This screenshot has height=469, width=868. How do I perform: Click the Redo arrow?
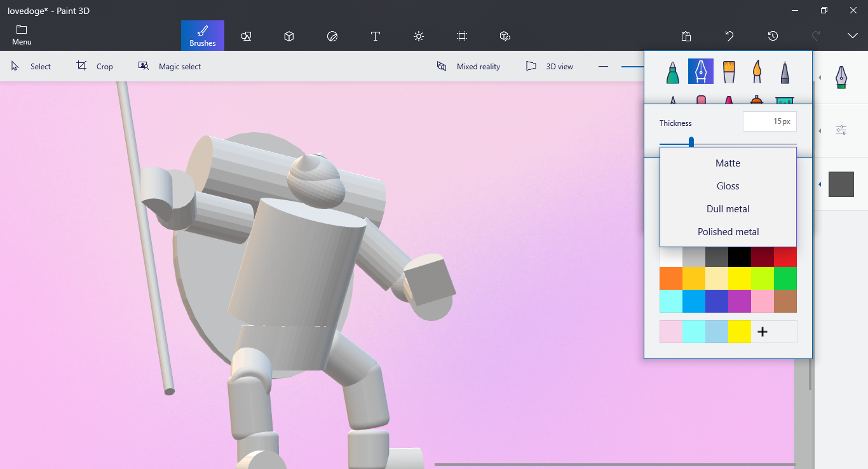[816, 36]
